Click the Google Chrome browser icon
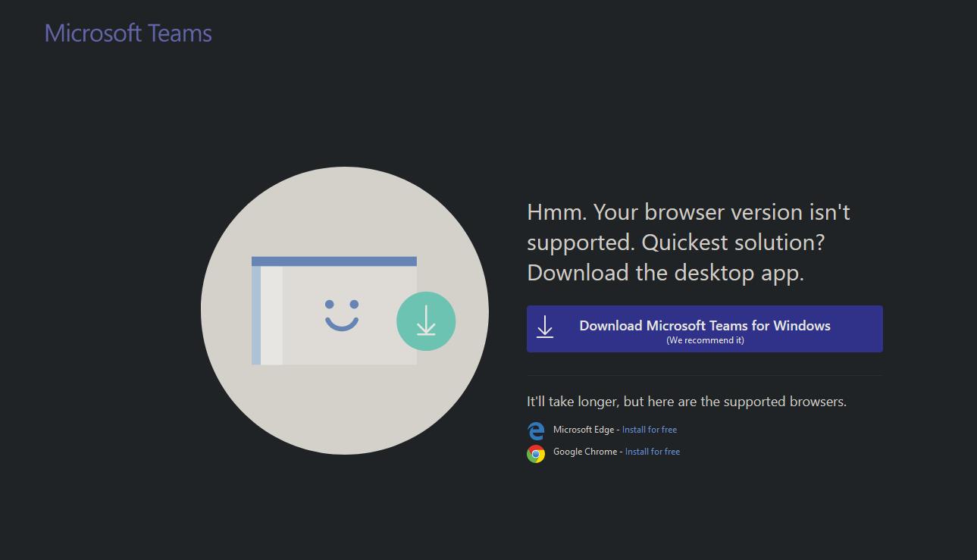The image size is (977, 560). pyautogui.click(x=535, y=453)
